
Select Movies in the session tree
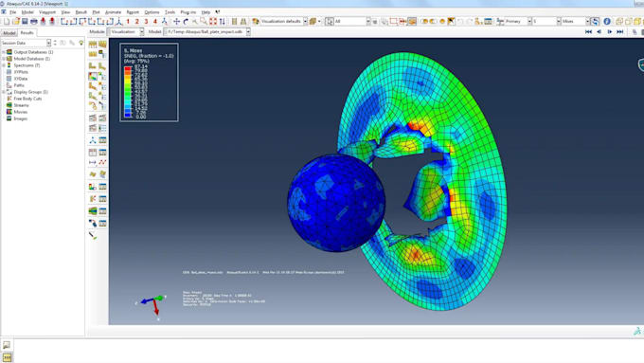coord(21,112)
